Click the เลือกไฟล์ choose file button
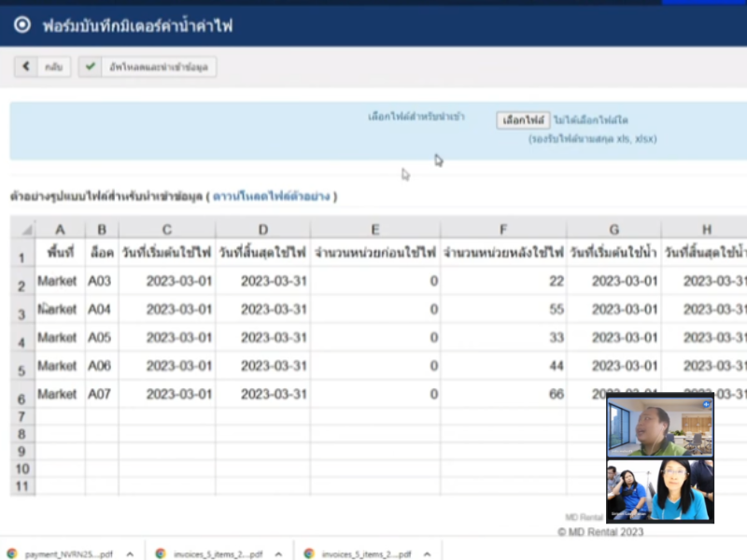 coord(523,120)
